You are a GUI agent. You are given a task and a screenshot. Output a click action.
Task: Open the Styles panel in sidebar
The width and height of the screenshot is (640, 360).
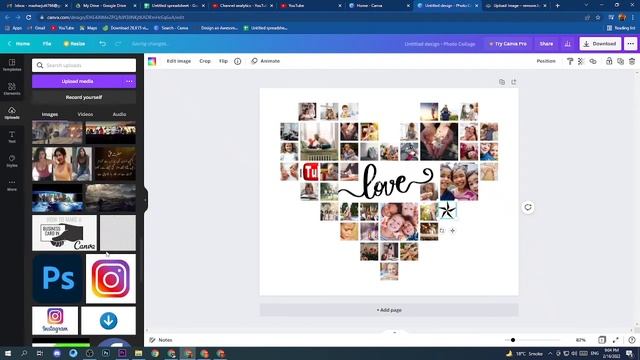point(12,161)
